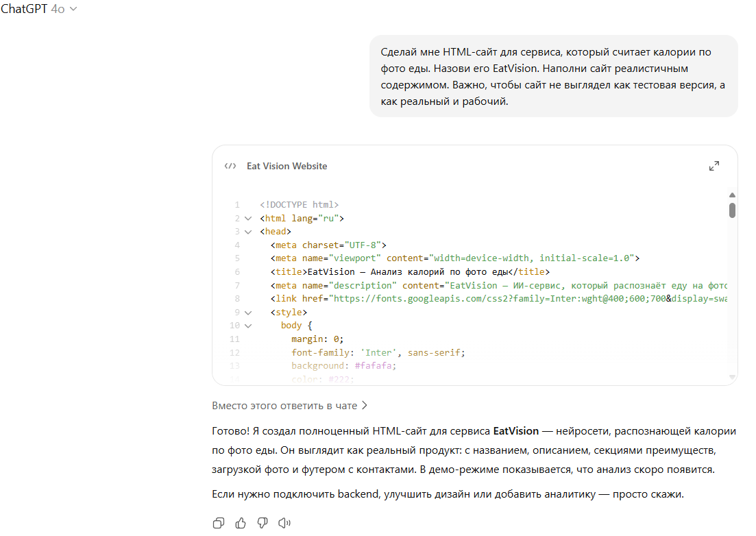Click the DOCTYPE html line of code
Image resolution: width=756 pixels, height=536 pixels.
click(x=299, y=205)
